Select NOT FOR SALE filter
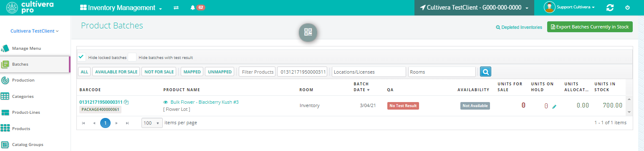This screenshot has height=151, width=644. (x=159, y=72)
